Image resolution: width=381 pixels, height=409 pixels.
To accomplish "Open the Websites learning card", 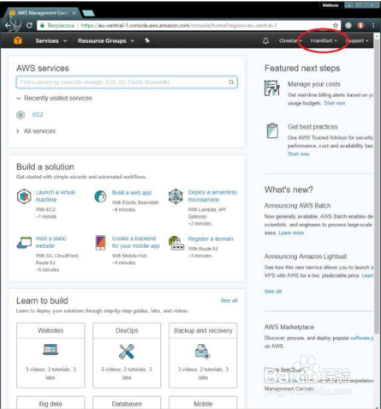I will pyautogui.click(x=50, y=355).
